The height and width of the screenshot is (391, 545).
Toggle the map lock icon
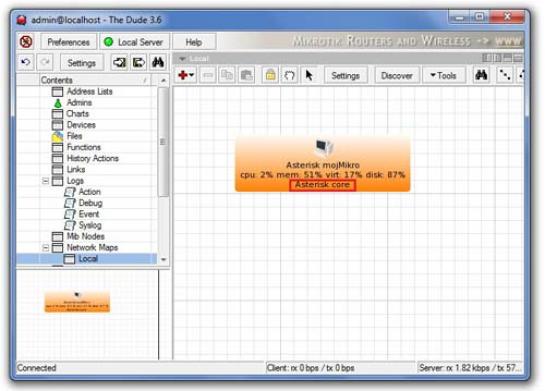[270, 75]
